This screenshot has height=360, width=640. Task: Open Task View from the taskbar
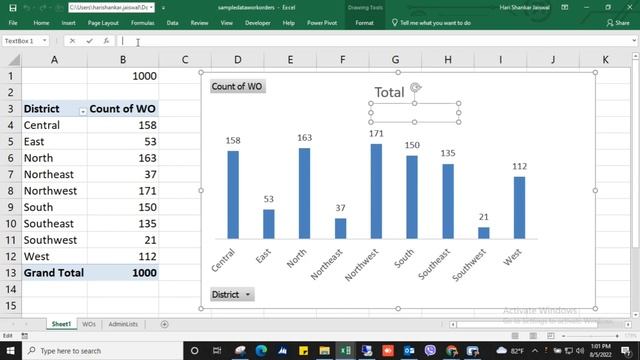click(x=216, y=351)
